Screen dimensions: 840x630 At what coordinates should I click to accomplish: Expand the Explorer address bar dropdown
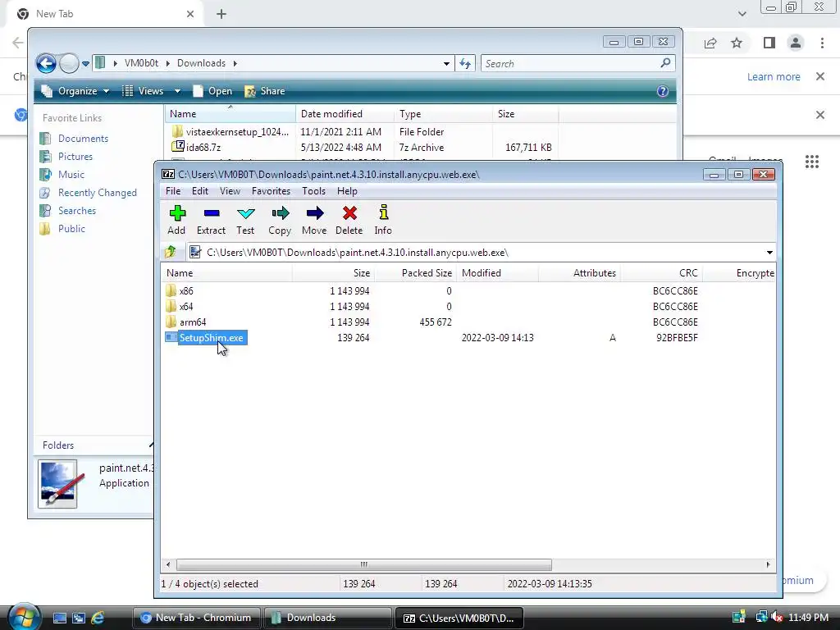(446, 64)
